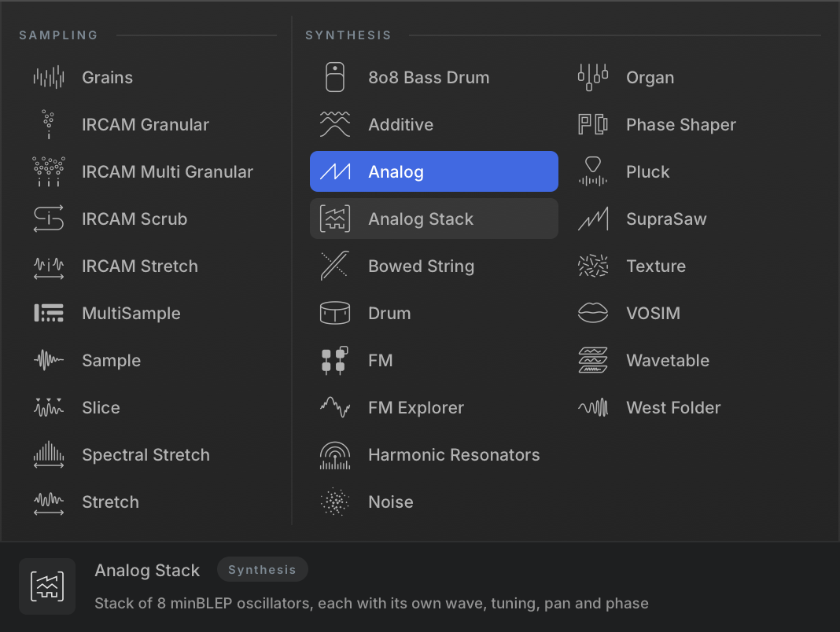The image size is (840, 632).
Task: Click the 'Phase Shaper' label
Action: click(681, 125)
